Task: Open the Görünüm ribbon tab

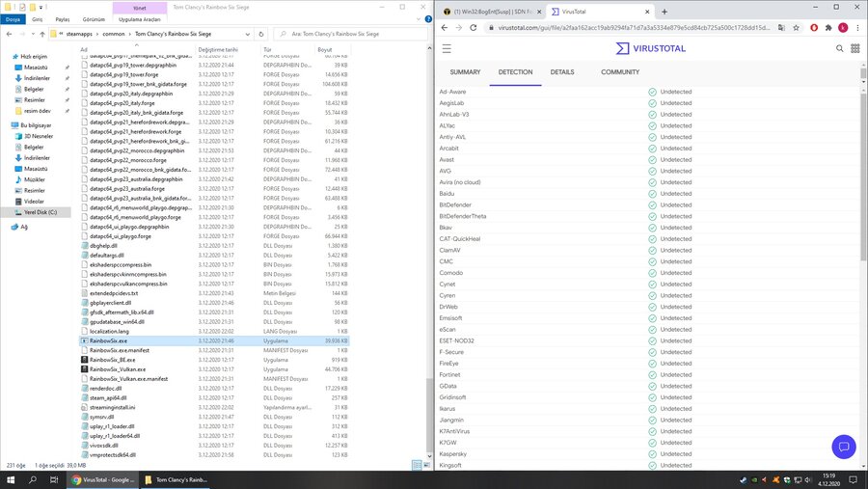Action: 94,19
